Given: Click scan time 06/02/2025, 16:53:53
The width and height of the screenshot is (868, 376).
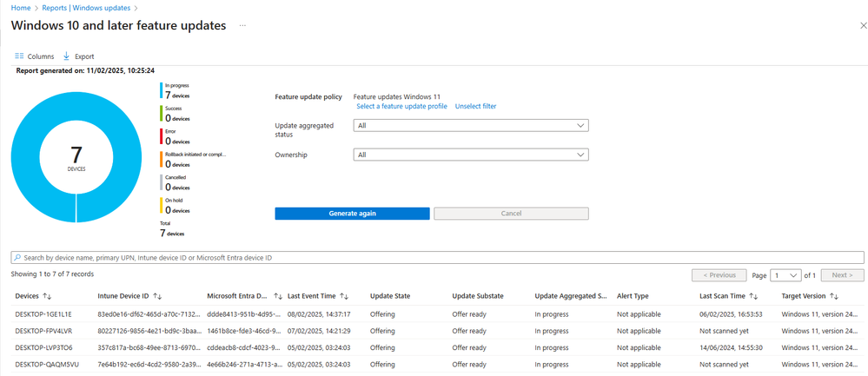Looking at the screenshot, I should (732, 314).
